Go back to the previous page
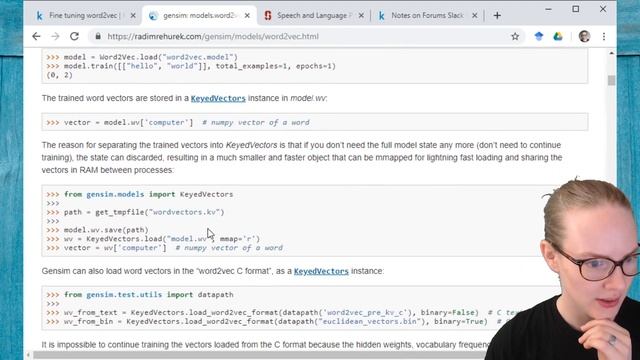 point(36,36)
